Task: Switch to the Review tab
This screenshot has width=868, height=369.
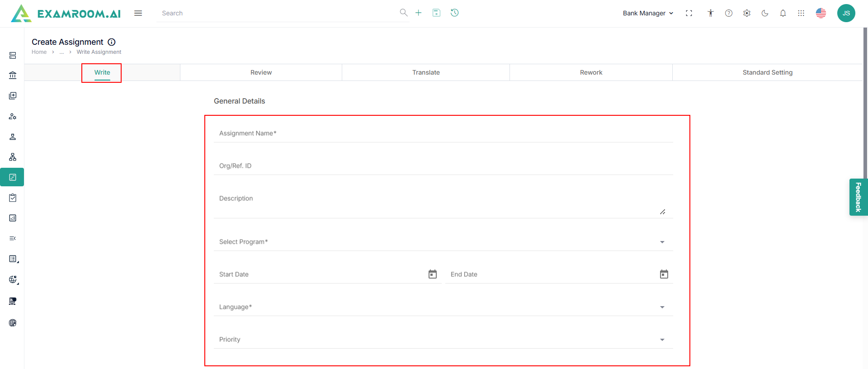Action: (x=261, y=72)
